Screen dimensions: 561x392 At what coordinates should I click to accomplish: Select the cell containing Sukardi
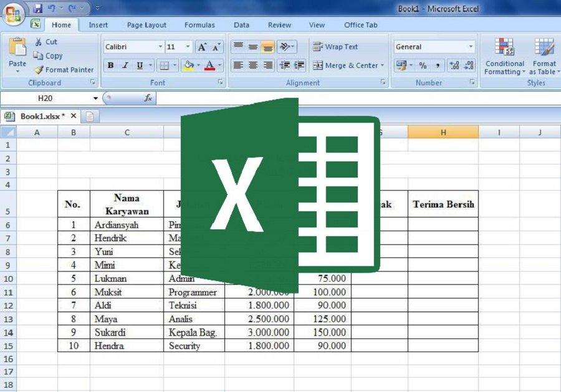[127, 332]
